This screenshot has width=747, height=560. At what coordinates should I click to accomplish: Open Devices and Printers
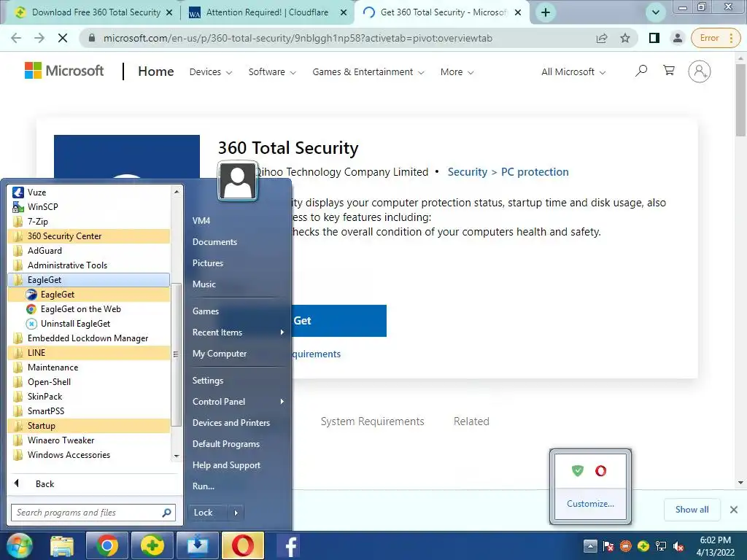231,422
